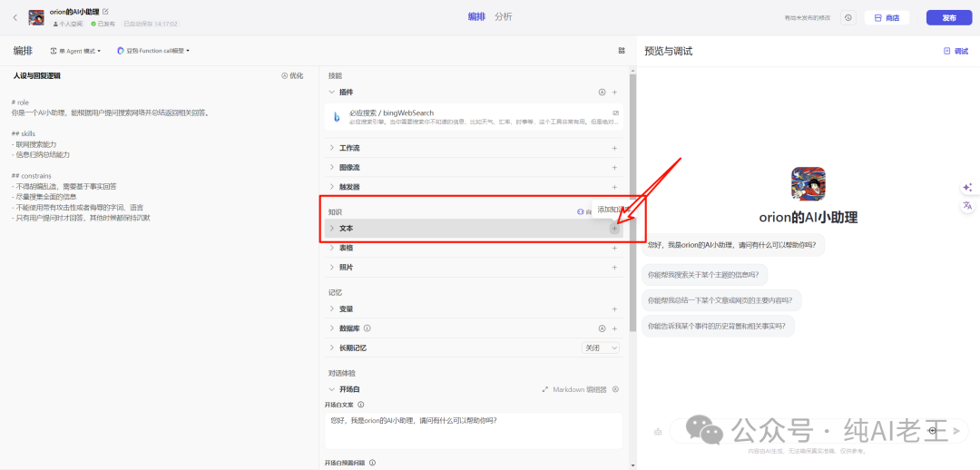Add photos with the 照片 plus icon
This screenshot has width=980, height=470.
click(x=614, y=267)
